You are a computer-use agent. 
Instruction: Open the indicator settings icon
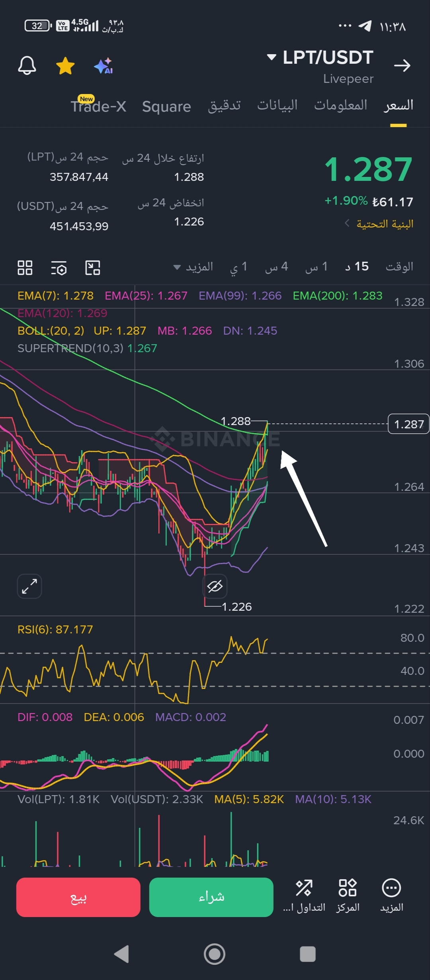point(59,268)
